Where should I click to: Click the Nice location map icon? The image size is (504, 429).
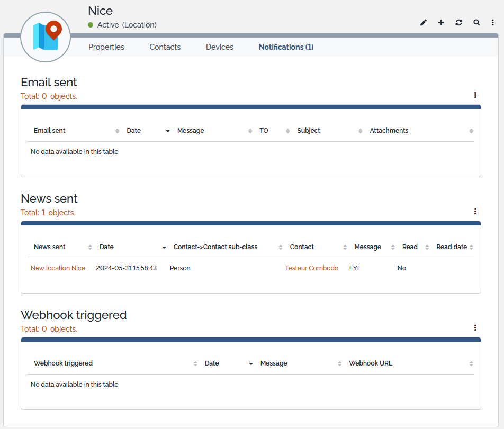point(46,35)
